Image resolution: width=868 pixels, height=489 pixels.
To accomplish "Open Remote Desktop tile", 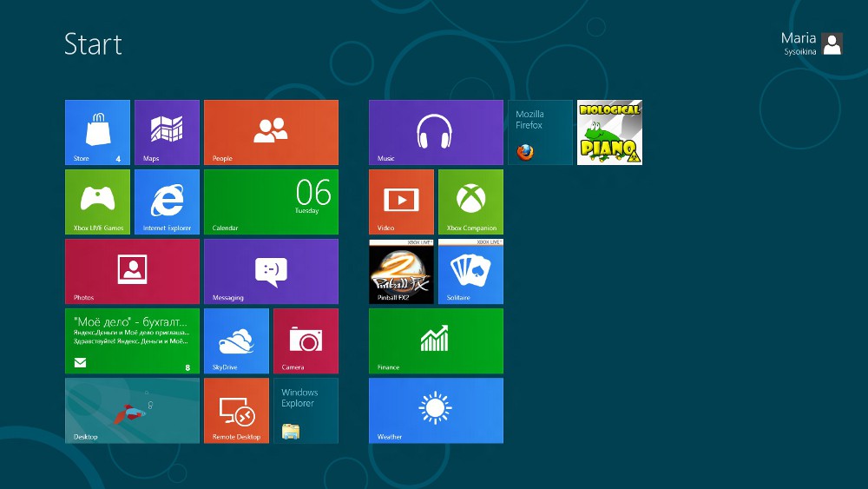I will point(236,410).
